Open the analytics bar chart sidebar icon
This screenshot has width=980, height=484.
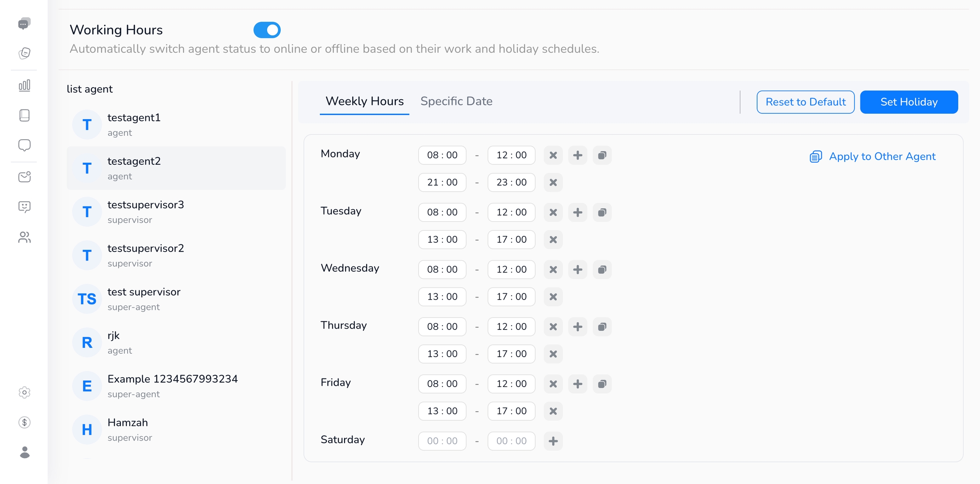(x=24, y=85)
